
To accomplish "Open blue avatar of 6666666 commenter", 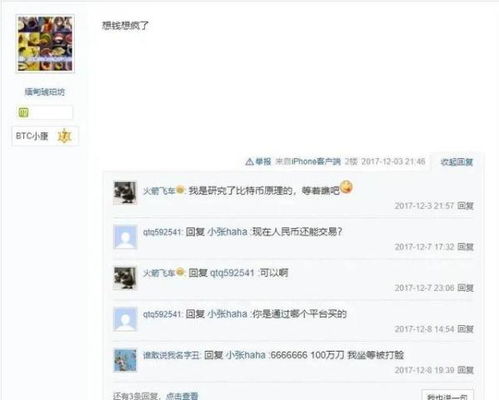I will click(x=125, y=360).
